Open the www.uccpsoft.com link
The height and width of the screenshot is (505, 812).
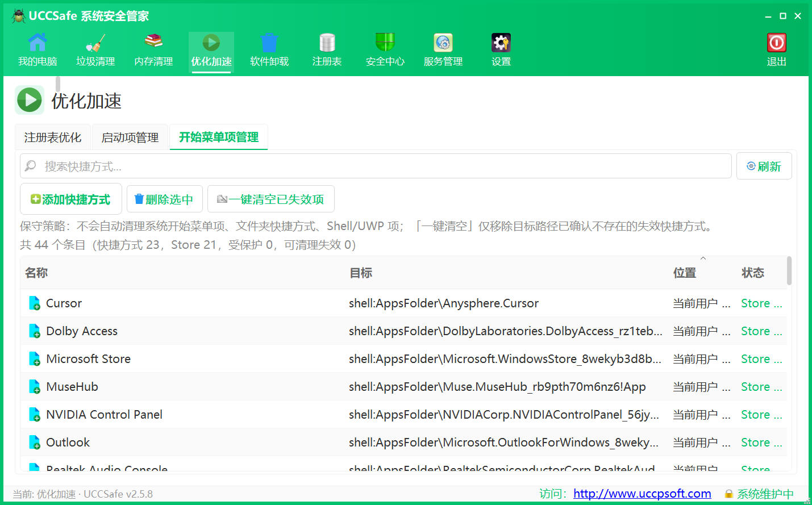tap(642, 494)
